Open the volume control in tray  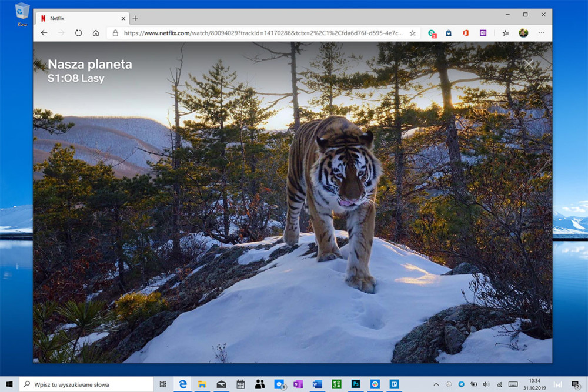[x=486, y=384]
